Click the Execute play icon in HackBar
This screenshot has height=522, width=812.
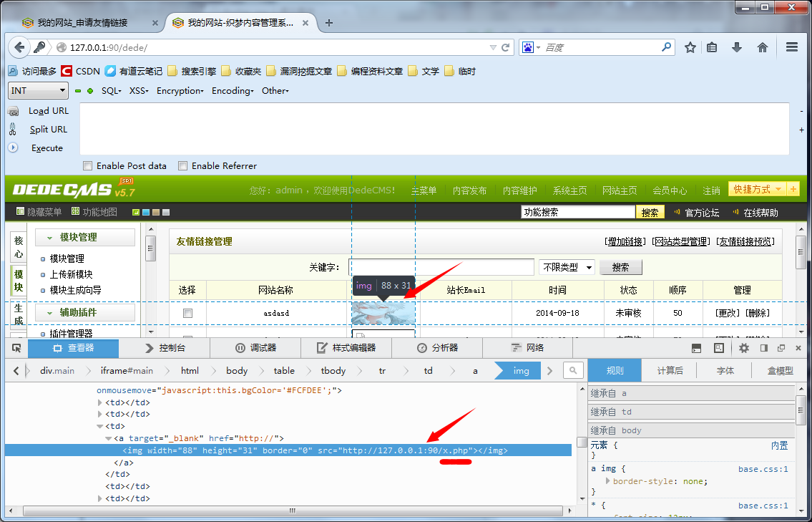13,148
